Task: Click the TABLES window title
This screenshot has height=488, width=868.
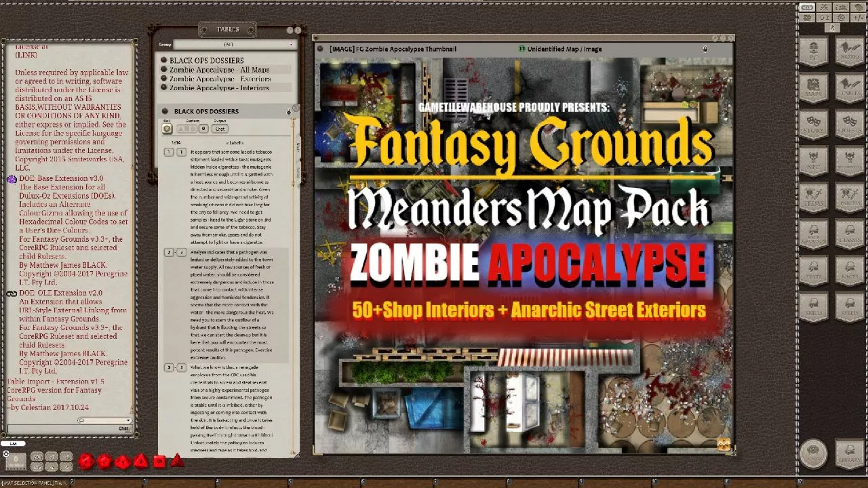Action: (228, 29)
